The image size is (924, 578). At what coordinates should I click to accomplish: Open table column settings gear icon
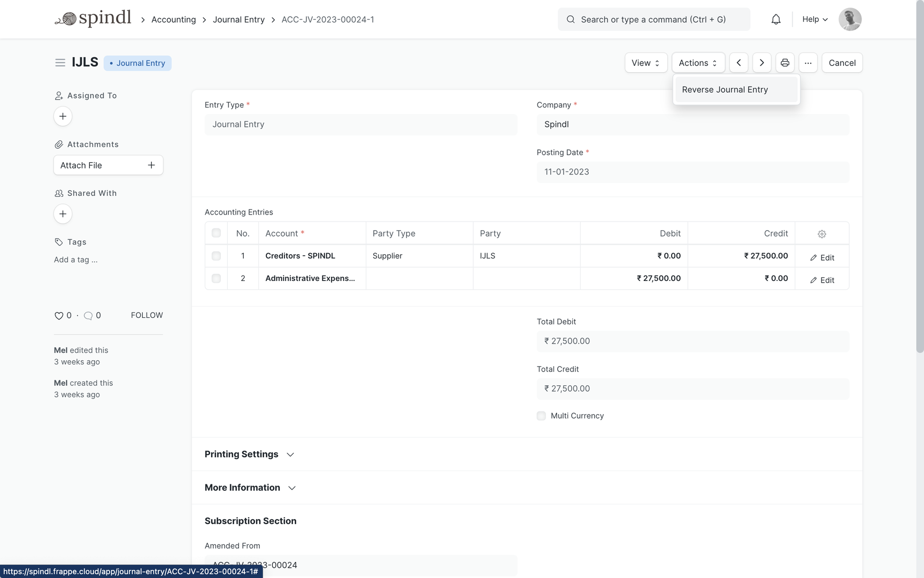[x=822, y=234]
